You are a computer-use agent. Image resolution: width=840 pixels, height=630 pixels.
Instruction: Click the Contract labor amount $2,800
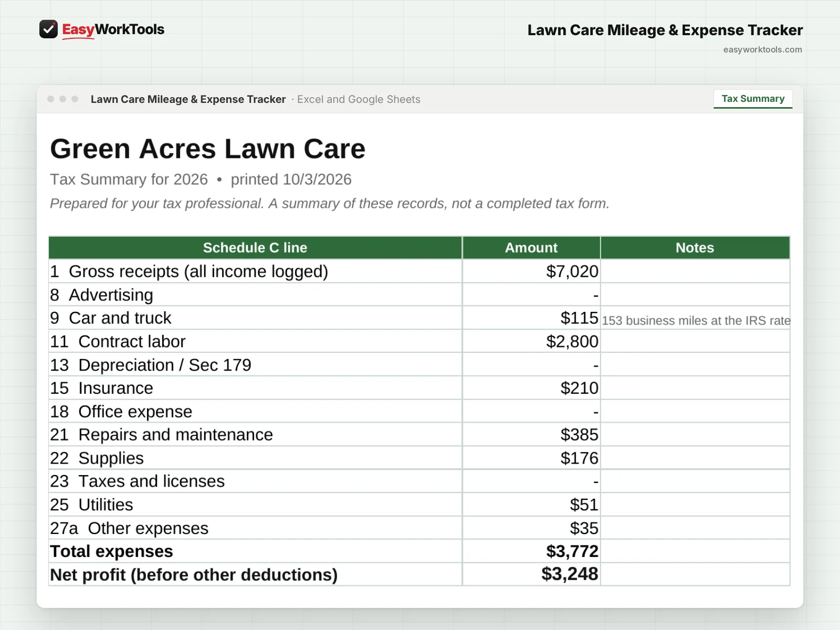(572, 342)
